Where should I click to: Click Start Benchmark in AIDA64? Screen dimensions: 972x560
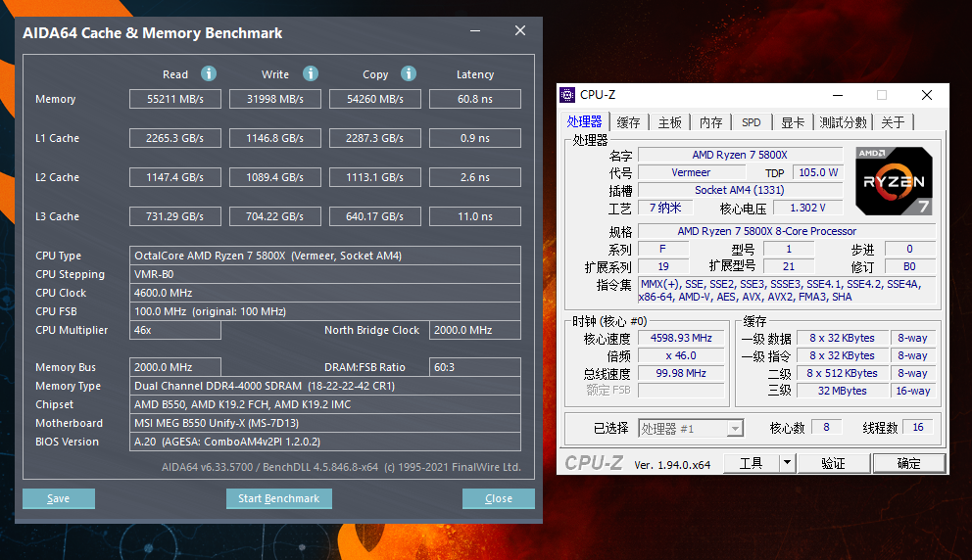tap(279, 498)
